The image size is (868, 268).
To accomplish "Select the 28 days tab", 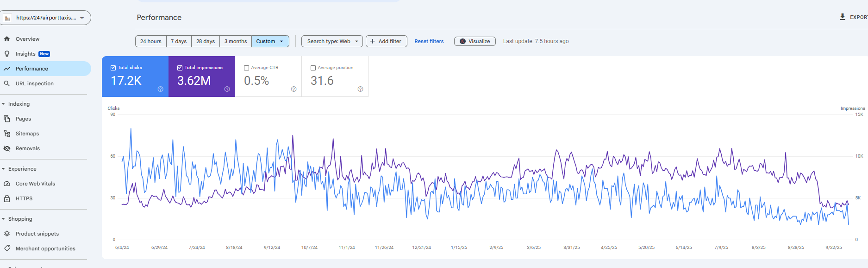I will click(205, 41).
